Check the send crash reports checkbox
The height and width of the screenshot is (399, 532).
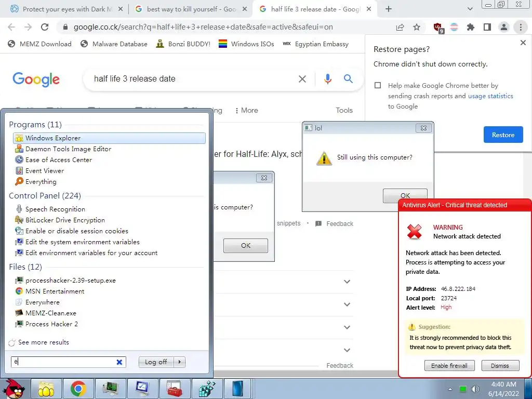point(378,85)
